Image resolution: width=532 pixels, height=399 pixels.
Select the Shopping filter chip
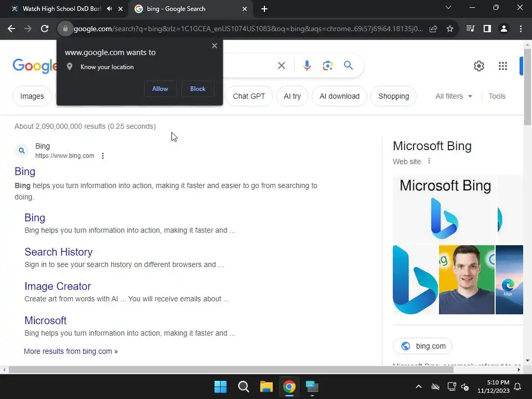click(394, 96)
